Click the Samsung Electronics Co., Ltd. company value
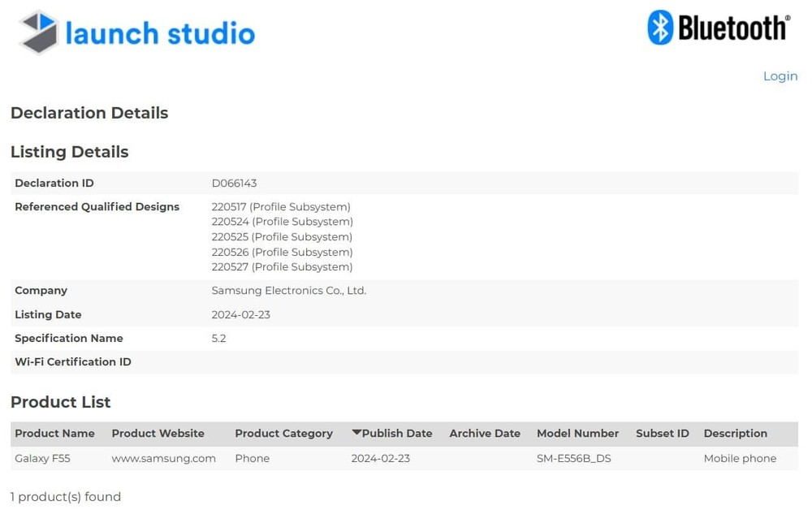Screen dimensions: 812x523 [x=288, y=291]
